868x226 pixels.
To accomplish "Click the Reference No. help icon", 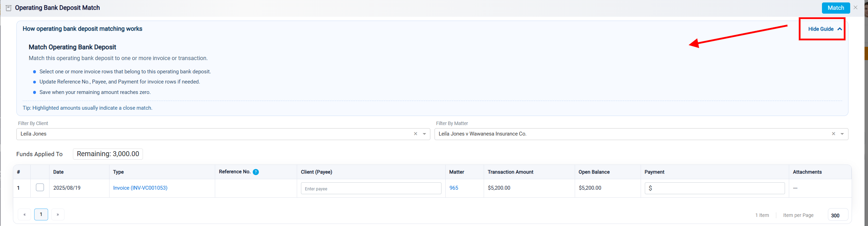I will (x=256, y=172).
